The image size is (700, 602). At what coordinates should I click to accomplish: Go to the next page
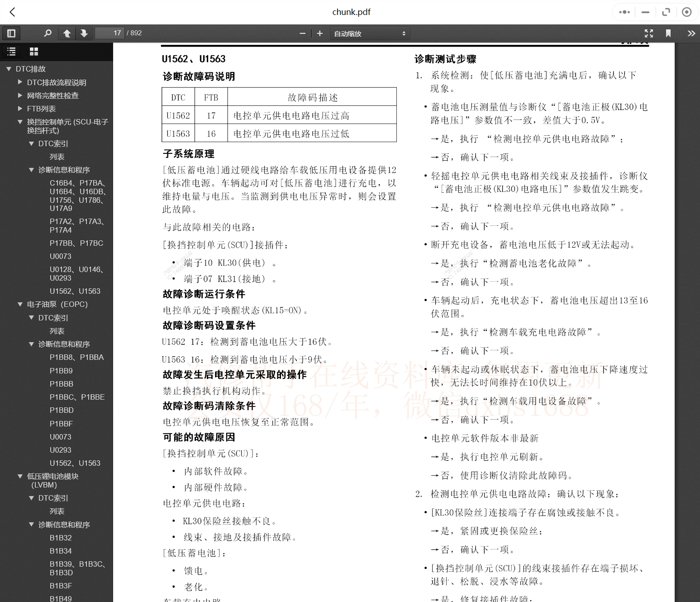[x=84, y=33]
